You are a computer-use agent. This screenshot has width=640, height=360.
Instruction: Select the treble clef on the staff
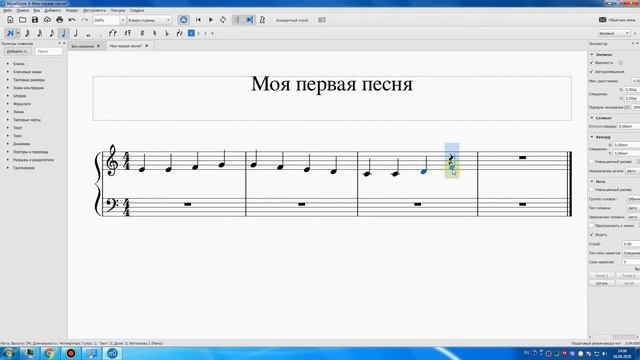pyautogui.click(x=112, y=160)
